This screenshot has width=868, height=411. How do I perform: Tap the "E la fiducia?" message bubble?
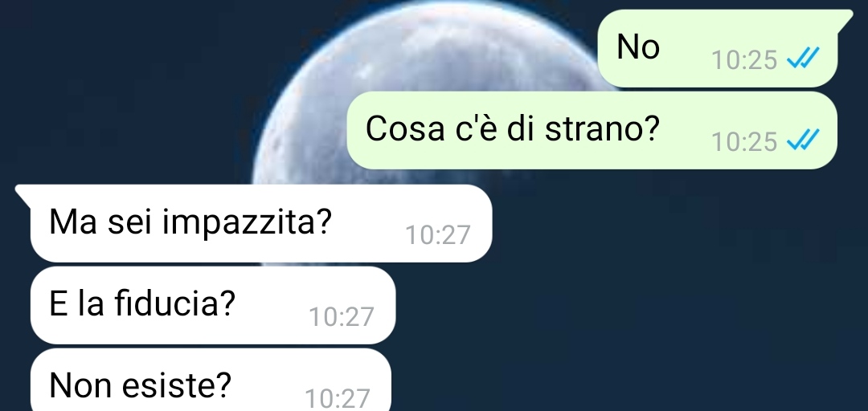tap(213, 305)
